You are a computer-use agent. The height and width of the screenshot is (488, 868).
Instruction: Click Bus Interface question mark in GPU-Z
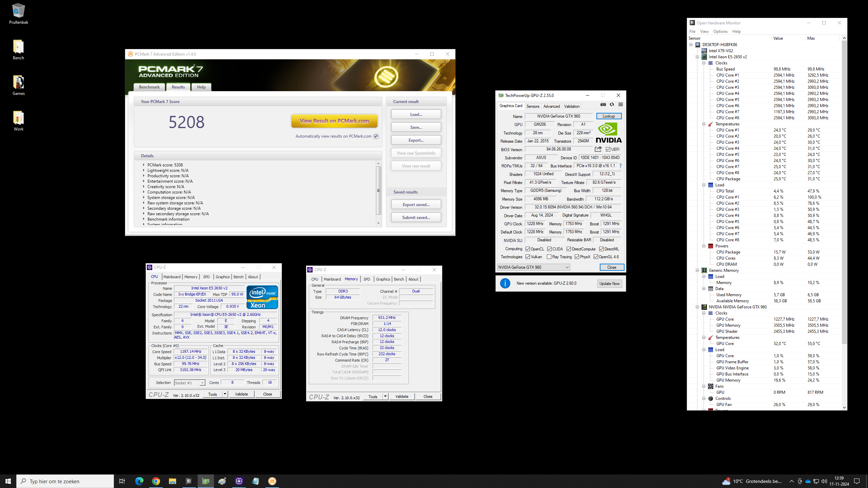click(620, 166)
